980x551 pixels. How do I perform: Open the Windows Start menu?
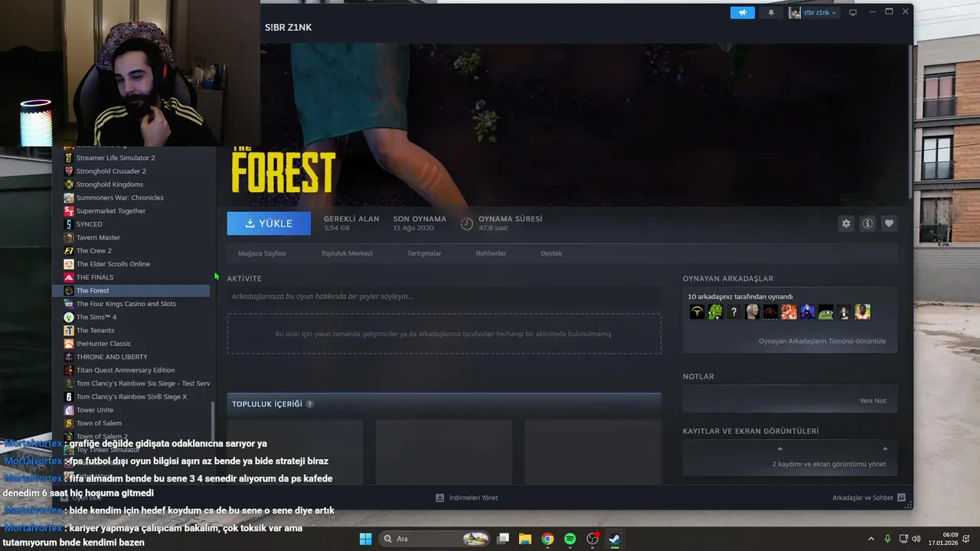(x=365, y=539)
